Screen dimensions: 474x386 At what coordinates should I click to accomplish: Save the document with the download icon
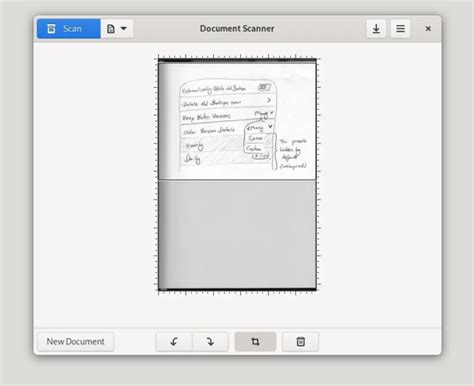(x=376, y=29)
